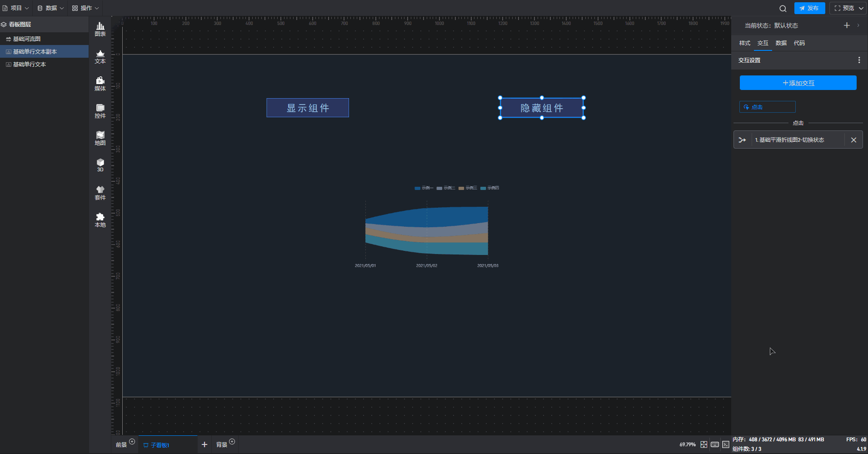Add a new state with the plus icon

(x=847, y=25)
